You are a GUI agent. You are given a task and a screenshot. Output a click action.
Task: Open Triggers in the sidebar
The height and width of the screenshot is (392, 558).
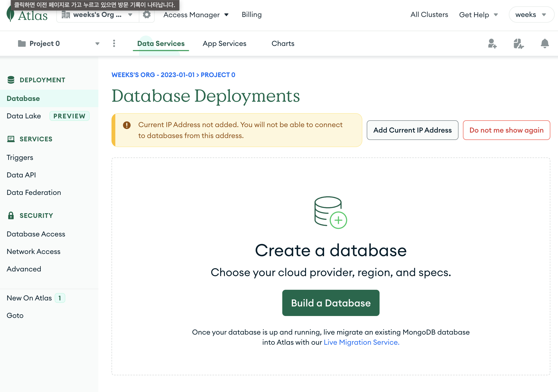click(x=20, y=157)
